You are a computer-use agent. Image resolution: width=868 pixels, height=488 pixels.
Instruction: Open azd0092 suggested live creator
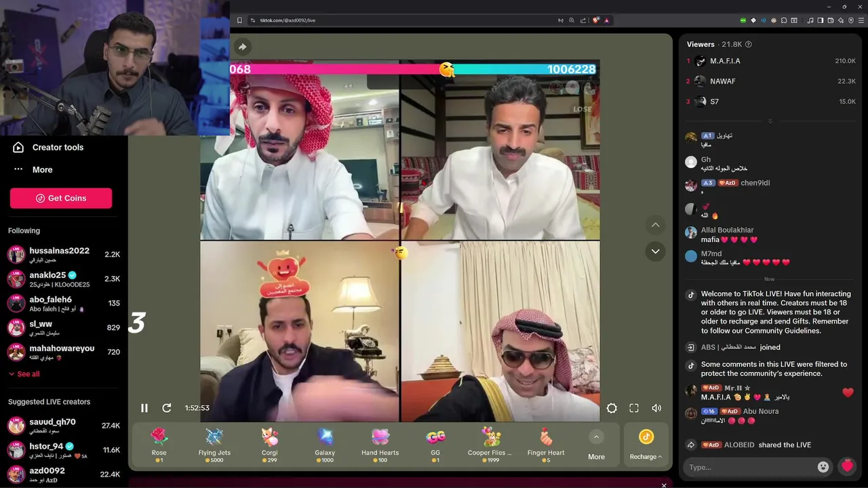click(x=64, y=474)
